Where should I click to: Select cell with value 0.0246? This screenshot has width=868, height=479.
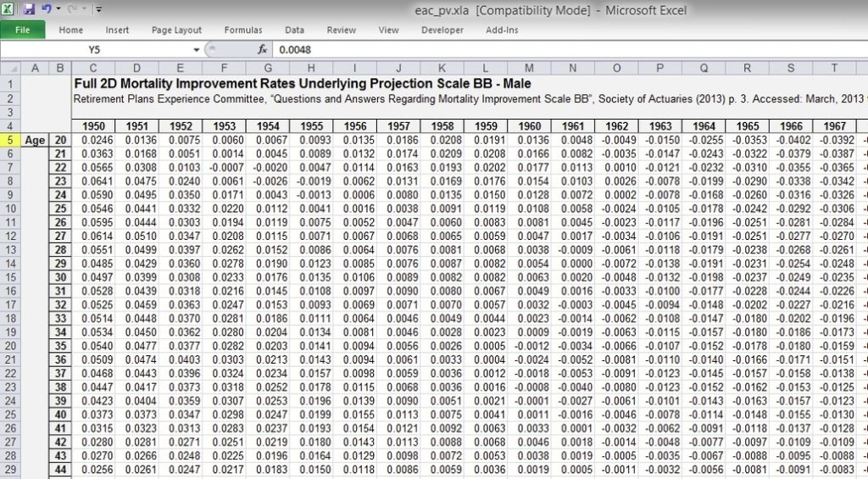(93, 140)
